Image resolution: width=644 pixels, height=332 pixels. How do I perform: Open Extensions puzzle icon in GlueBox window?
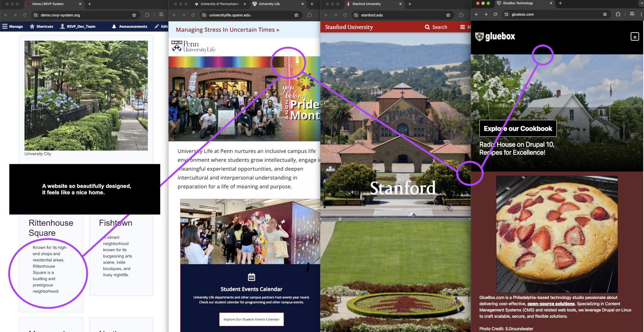tap(618, 14)
